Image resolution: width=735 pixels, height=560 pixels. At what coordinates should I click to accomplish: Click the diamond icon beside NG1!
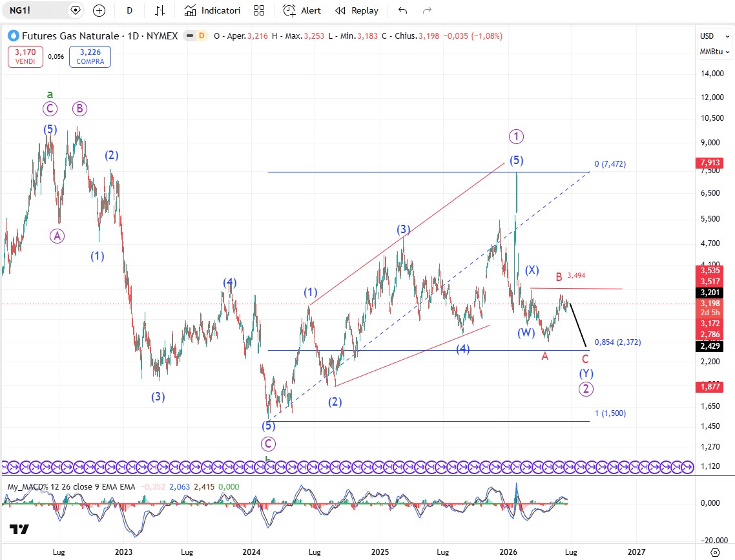[76, 10]
